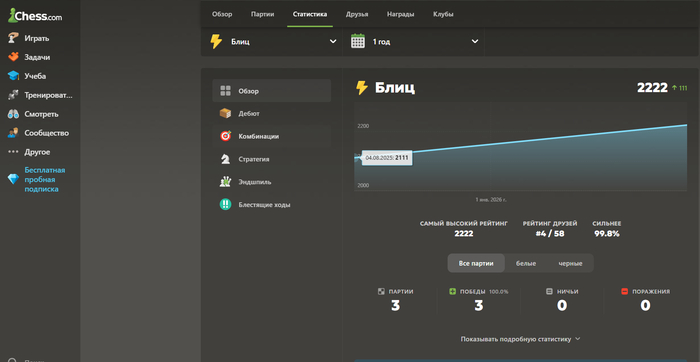Screen dimensions: 700x362
Task: Click the Смотреть binoculars icon
Action: [13, 114]
